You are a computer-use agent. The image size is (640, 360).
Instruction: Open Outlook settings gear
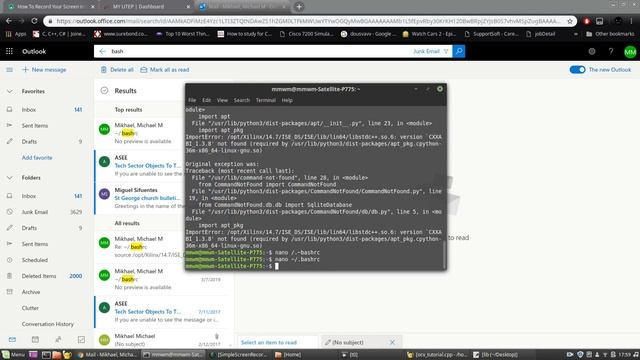pyautogui.click(x=591, y=51)
